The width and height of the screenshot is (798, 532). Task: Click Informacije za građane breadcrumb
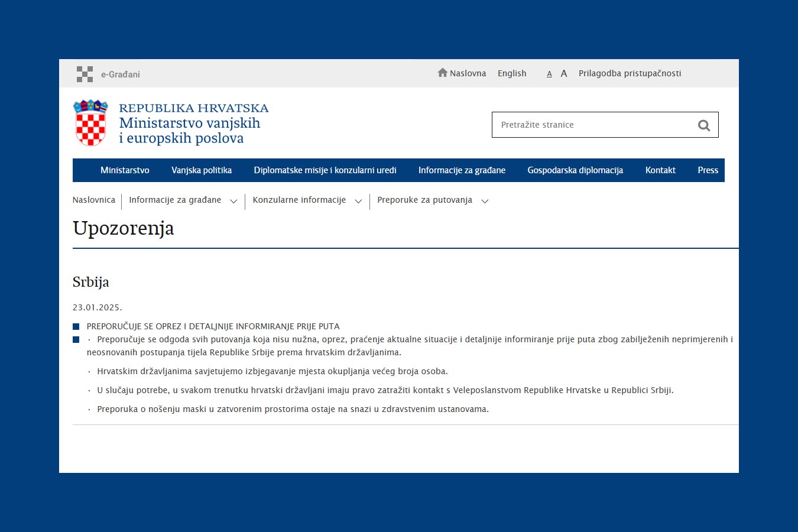tap(175, 200)
